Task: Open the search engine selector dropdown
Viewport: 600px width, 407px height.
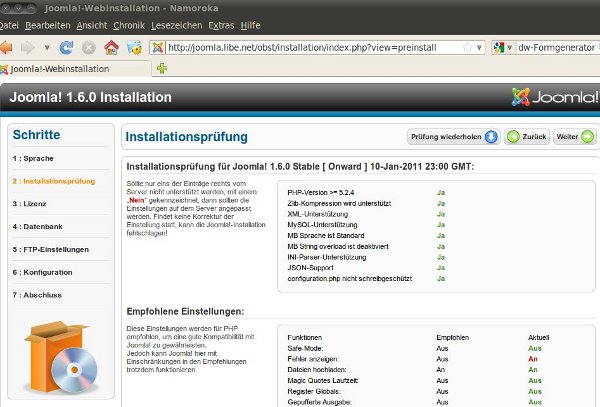Action: tap(503, 47)
